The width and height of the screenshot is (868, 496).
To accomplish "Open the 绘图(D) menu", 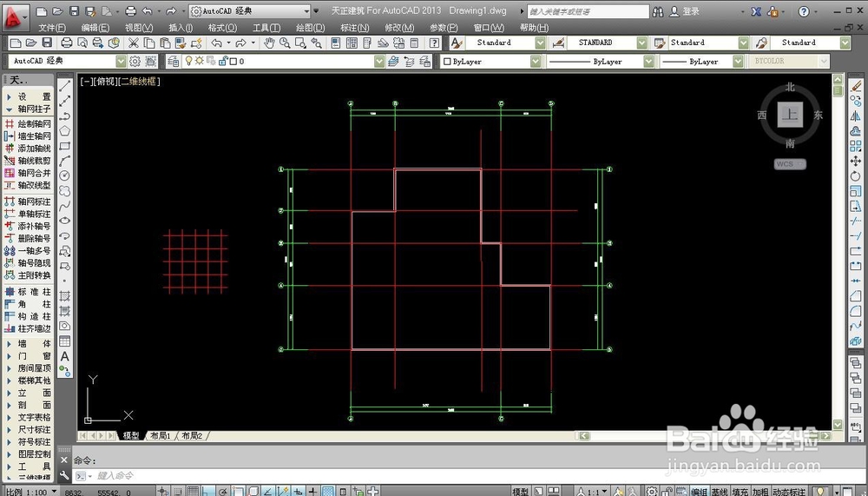I will click(311, 28).
